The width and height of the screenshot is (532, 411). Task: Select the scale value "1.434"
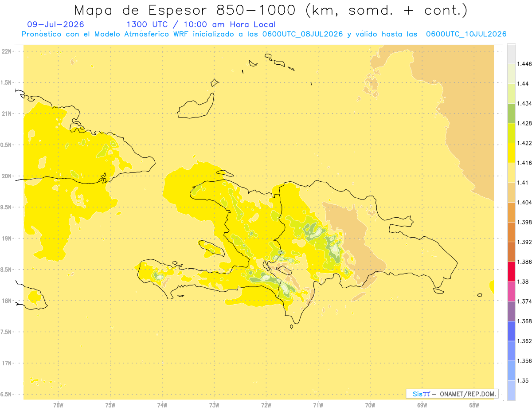coord(524,103)
